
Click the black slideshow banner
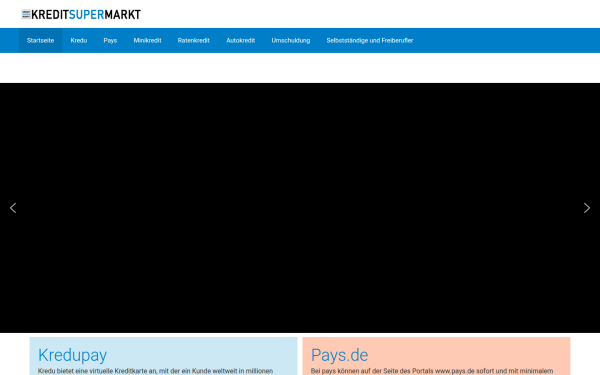pos(300,208)
